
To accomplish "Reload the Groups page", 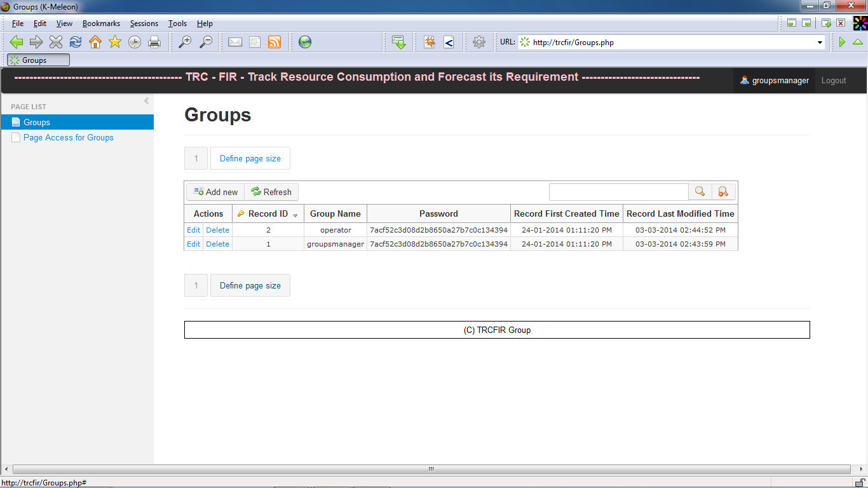I will 76,42.
